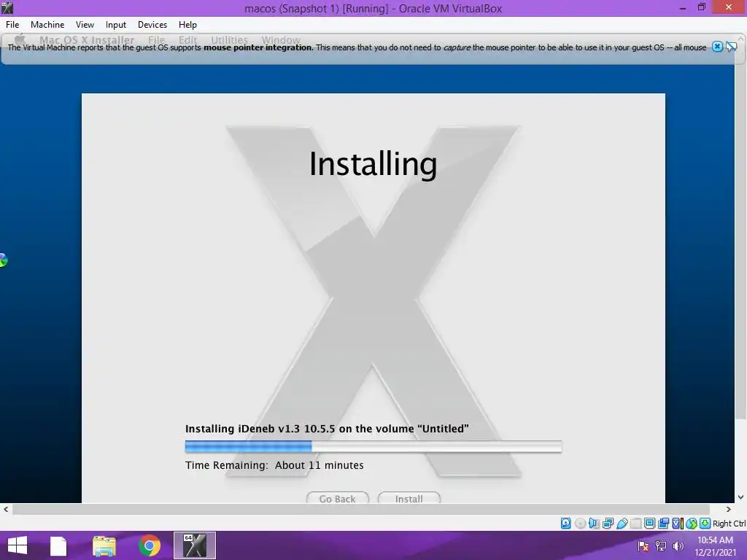Click the Right Ctrl host key label
The image size is (747, 560).
(729, 524)
